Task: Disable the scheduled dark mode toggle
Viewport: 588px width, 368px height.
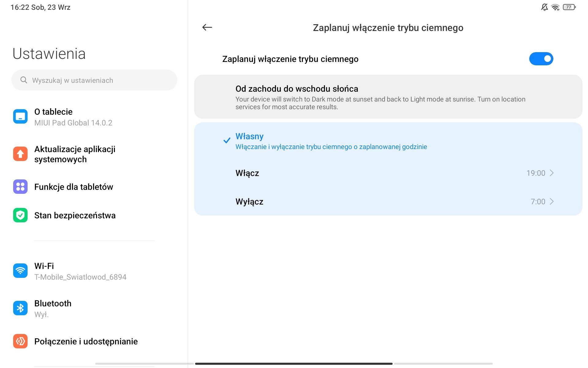Action: pos(541,59)
